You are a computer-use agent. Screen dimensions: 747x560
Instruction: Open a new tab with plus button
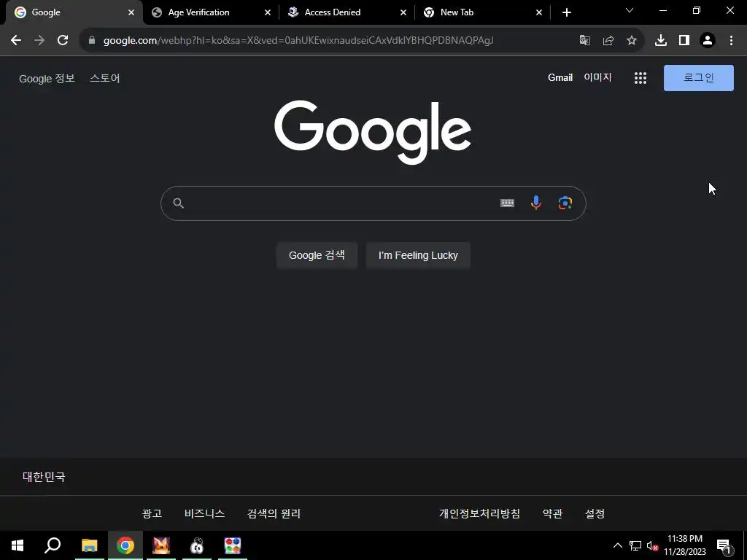(x=566, y=12)
